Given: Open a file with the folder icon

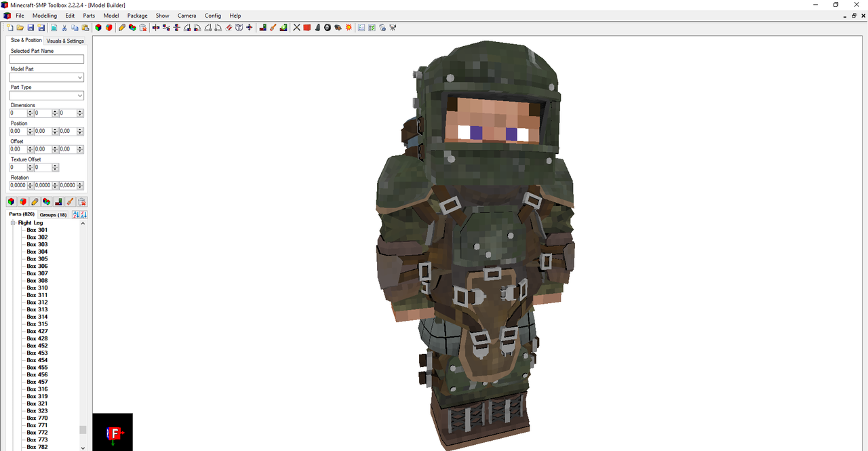Looking at the screenshot, I should click(x=20, y=28).
